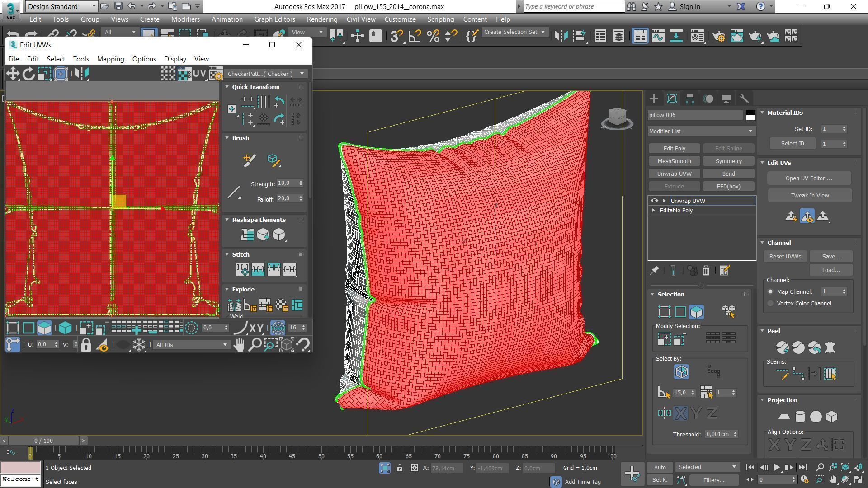Click the Straighten selection icon in Reshape Elements
Image resolution: width=868 pixels, height=488 pixels.
coord(247,235)
